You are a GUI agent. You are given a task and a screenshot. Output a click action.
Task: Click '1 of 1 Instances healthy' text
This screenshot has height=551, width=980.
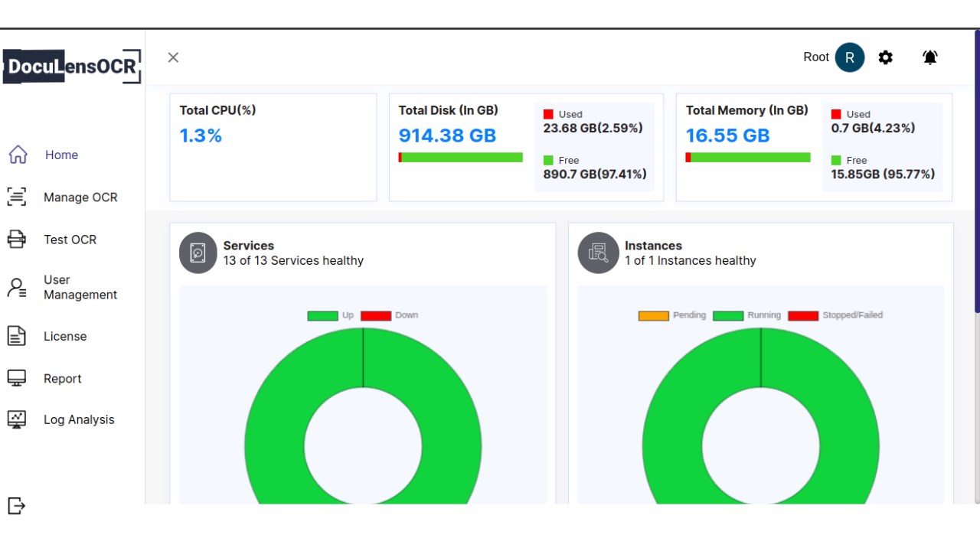pos(691,260)
